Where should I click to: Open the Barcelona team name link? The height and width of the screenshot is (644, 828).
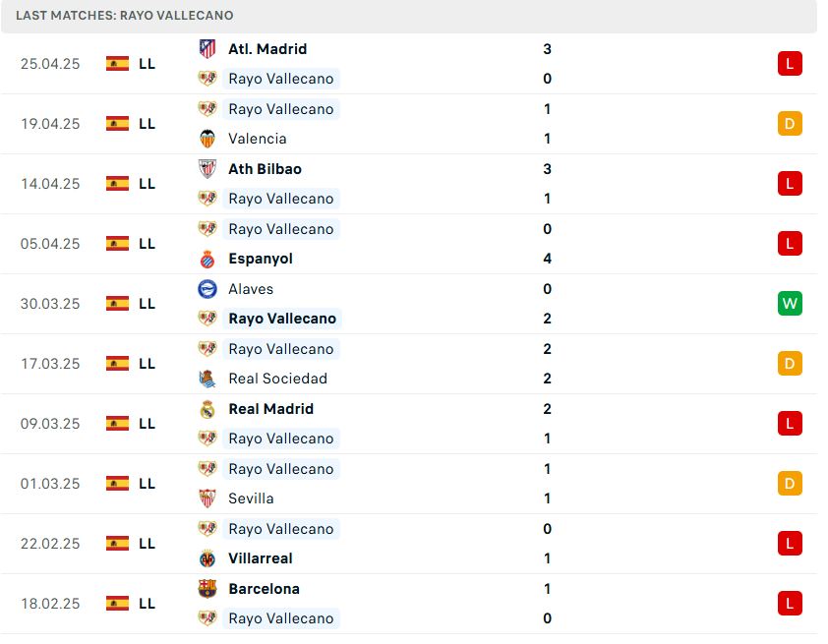coord(264,589)
